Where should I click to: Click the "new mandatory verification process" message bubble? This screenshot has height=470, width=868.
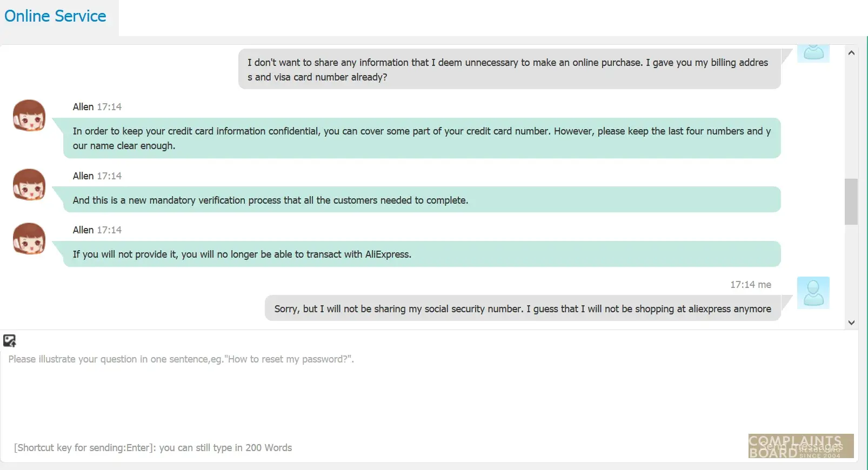pyautogui.click(x=422, y=200)
